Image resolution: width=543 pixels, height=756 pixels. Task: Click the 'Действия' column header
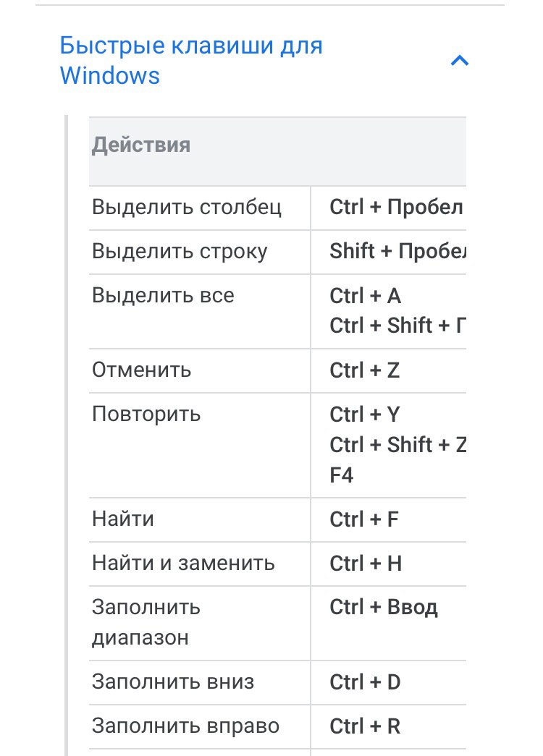point(141,145)
